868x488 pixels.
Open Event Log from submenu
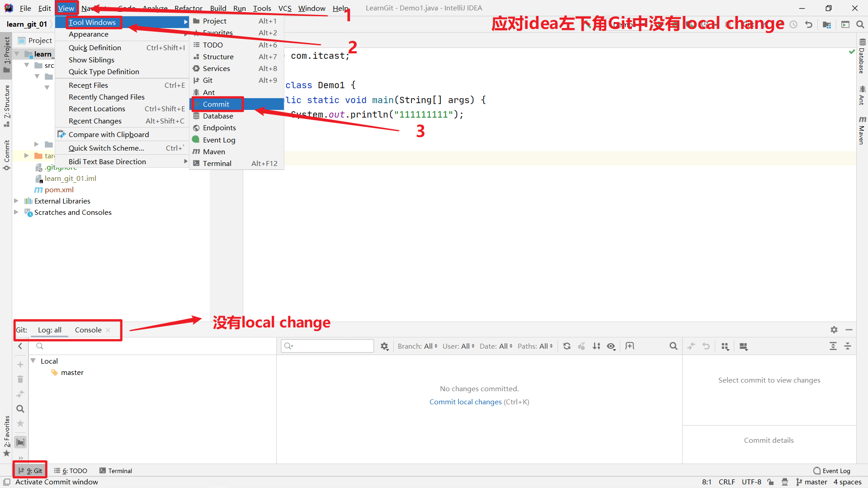[237, 140]
